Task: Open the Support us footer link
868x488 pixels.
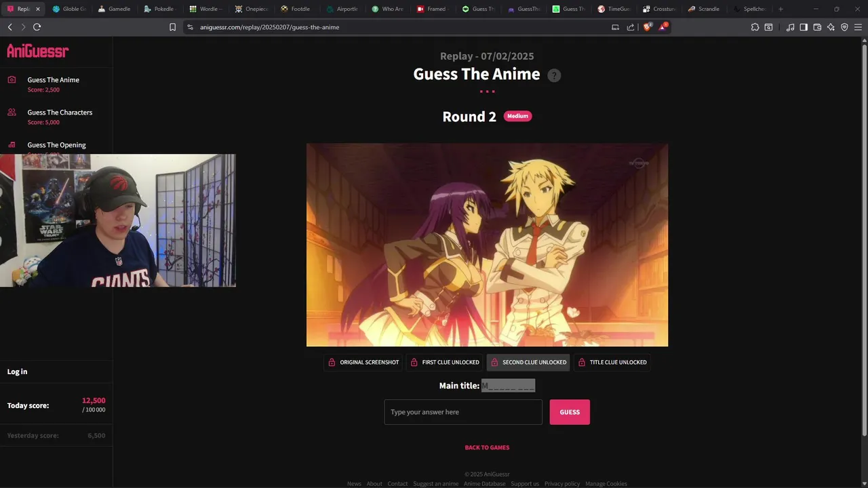Action: tap(525, 483)
